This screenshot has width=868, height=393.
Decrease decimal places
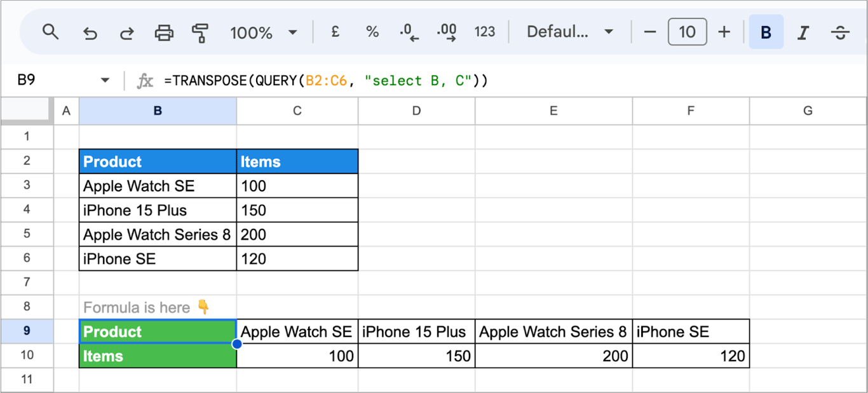pyautogui.click(x=409, y=32)
